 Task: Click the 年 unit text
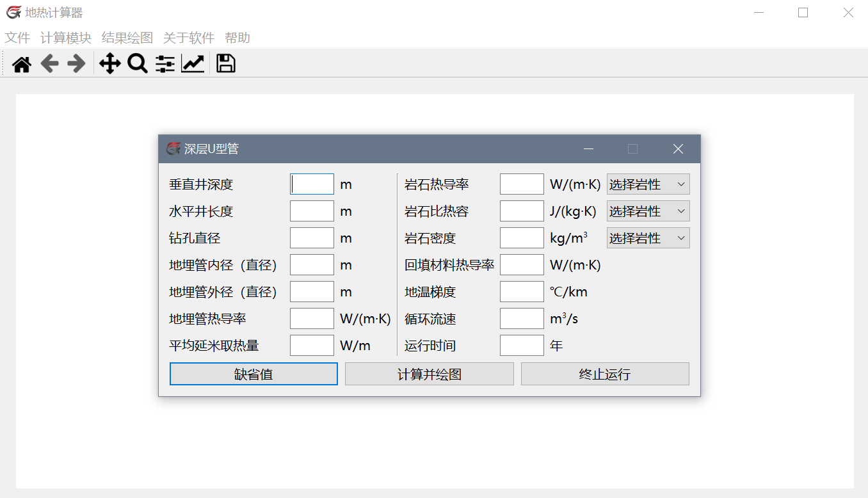[556, 346]
